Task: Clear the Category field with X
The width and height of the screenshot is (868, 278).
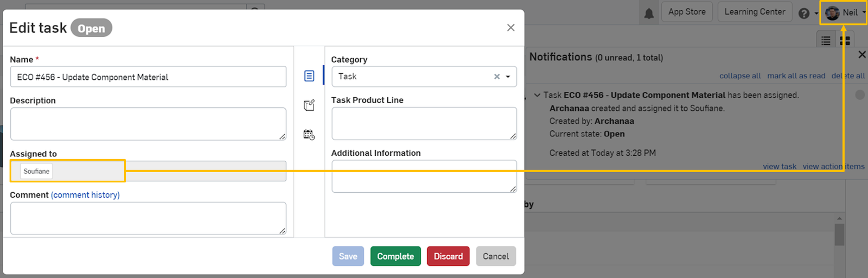Action: click(x=496, y=77)
